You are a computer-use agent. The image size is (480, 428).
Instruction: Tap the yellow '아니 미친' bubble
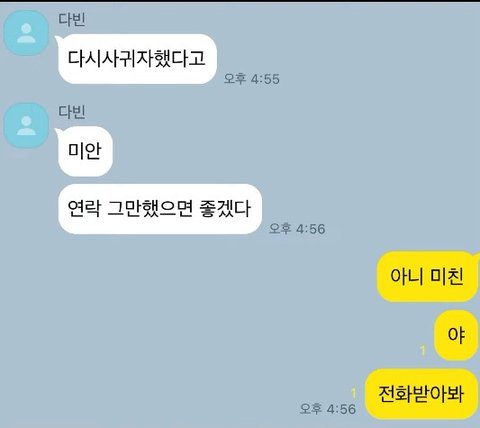(x=427, y=277)
